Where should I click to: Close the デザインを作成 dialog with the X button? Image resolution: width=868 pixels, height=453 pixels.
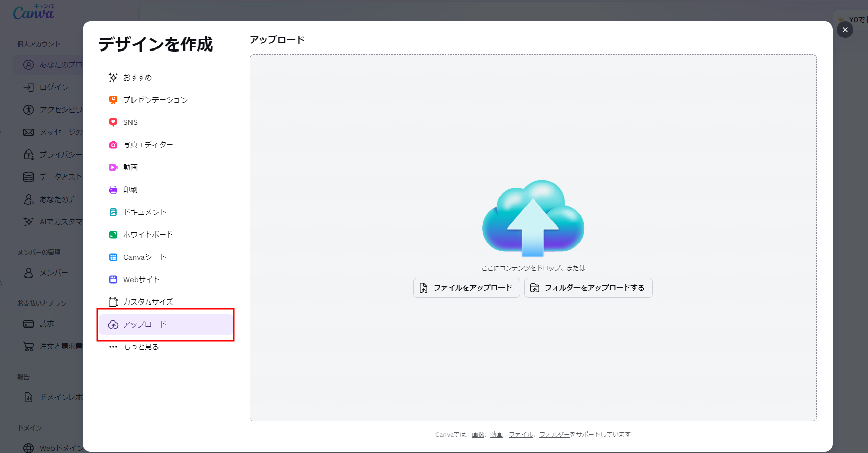845,30
